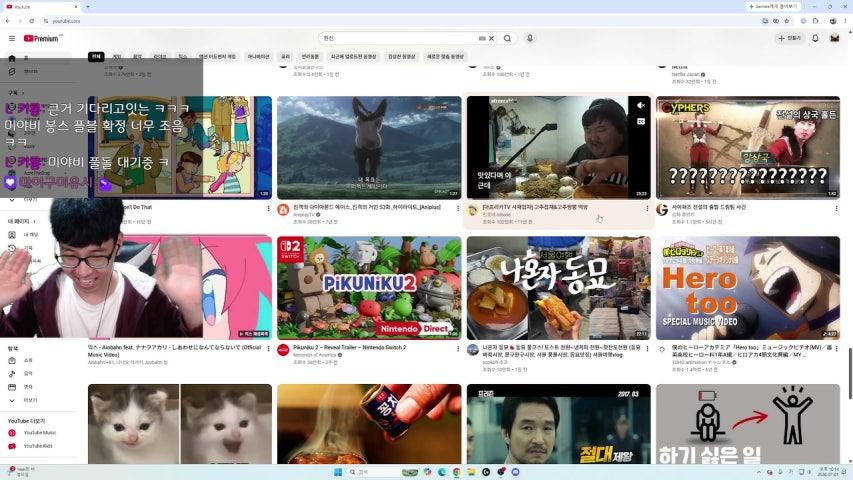Open the Hero too special music video thumbnail

tap(747, 288)
